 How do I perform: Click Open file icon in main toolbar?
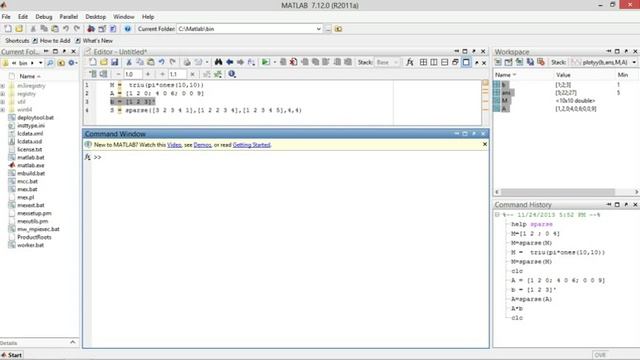[19, 29]
